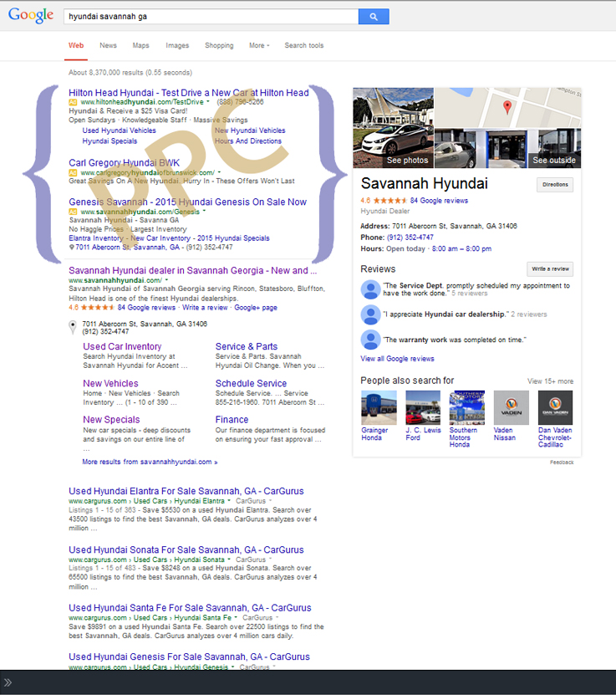The height and width of the screenshot is (695, 616).
Task: Open the New Specials sitelink
Action: pos(111,419)
